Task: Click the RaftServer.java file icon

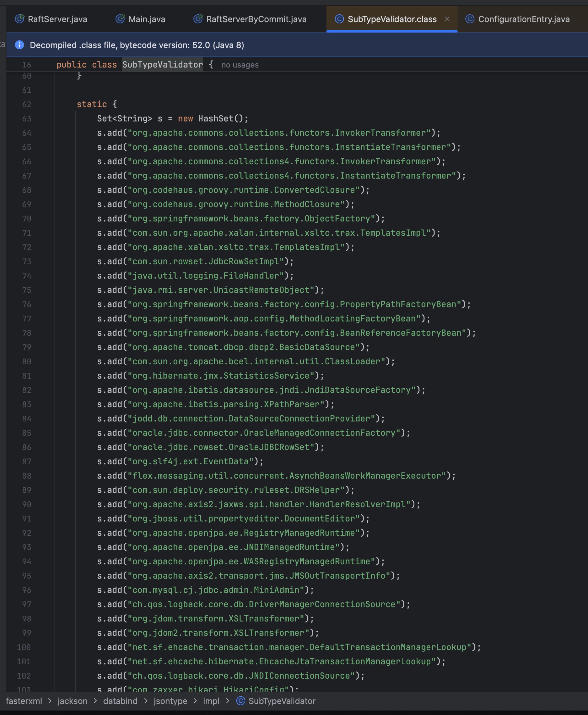Action: (x=20, y=19)
